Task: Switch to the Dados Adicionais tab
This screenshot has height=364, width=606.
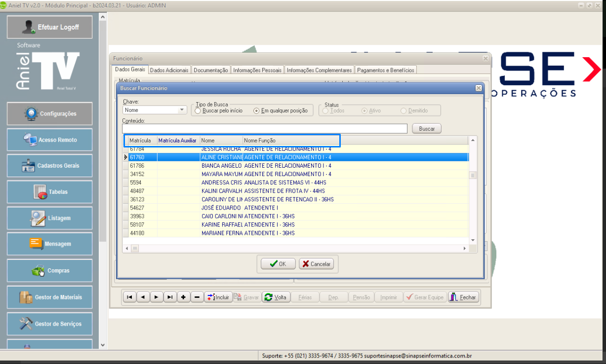Action: point(169,71)
